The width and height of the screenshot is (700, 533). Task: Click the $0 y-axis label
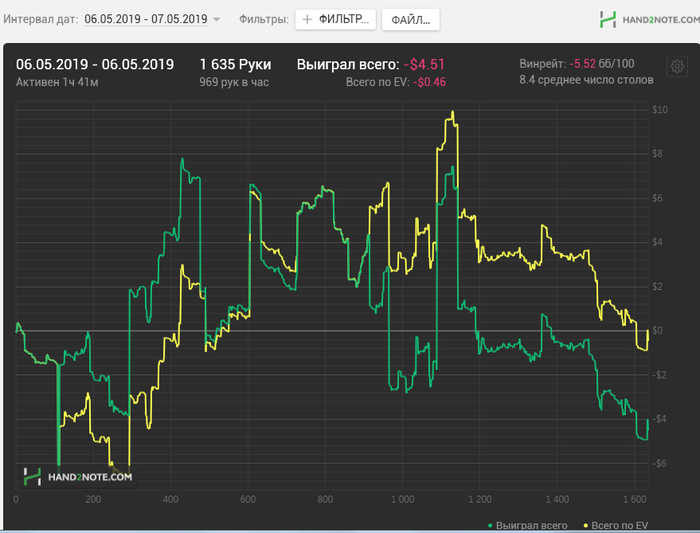click(x=657, y=330)
